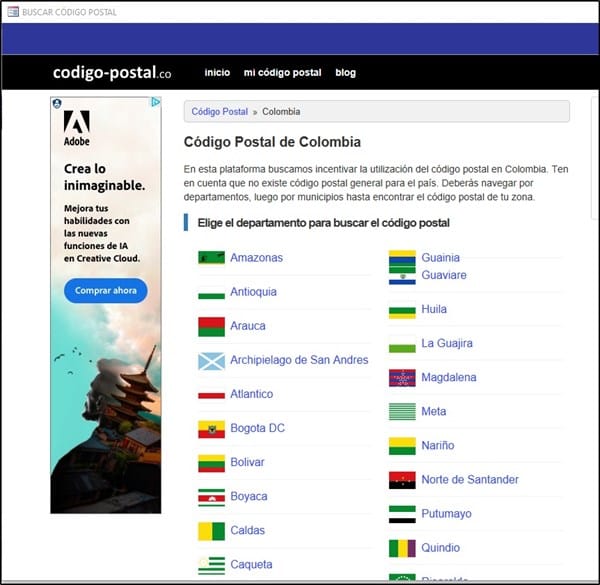
Task: Click the Arauca red-green flag icon
Action: (211, 326)
